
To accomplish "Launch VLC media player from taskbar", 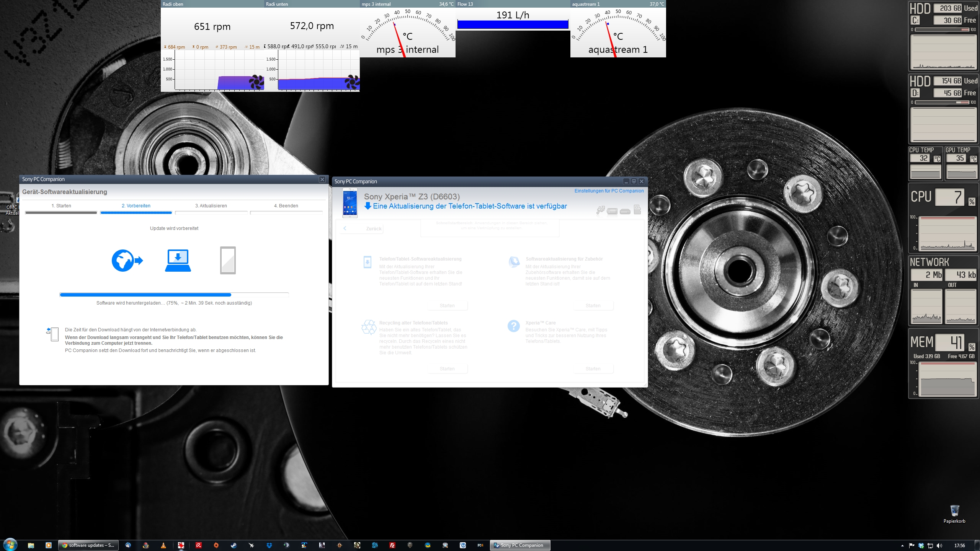I will (x=163, y=545).
